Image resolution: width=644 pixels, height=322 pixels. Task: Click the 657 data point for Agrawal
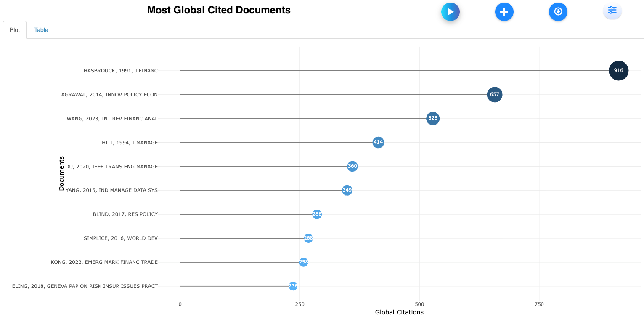pos(494,94)
